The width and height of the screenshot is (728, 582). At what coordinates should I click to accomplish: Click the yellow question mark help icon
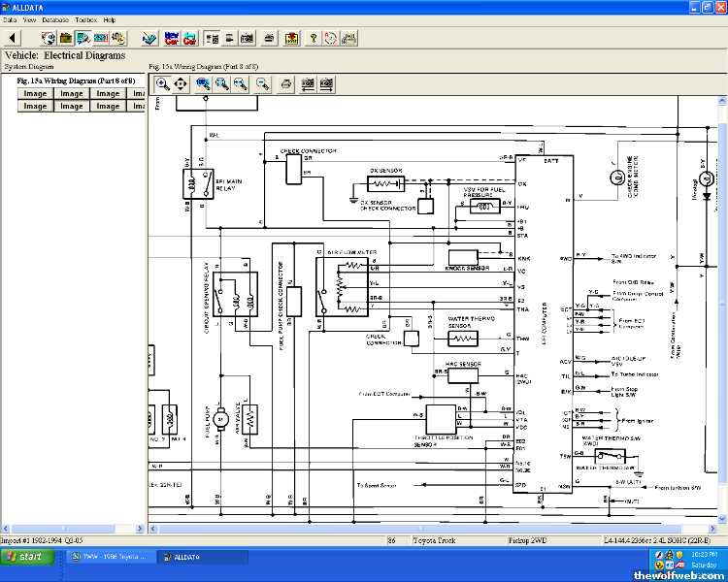[313, 39]
